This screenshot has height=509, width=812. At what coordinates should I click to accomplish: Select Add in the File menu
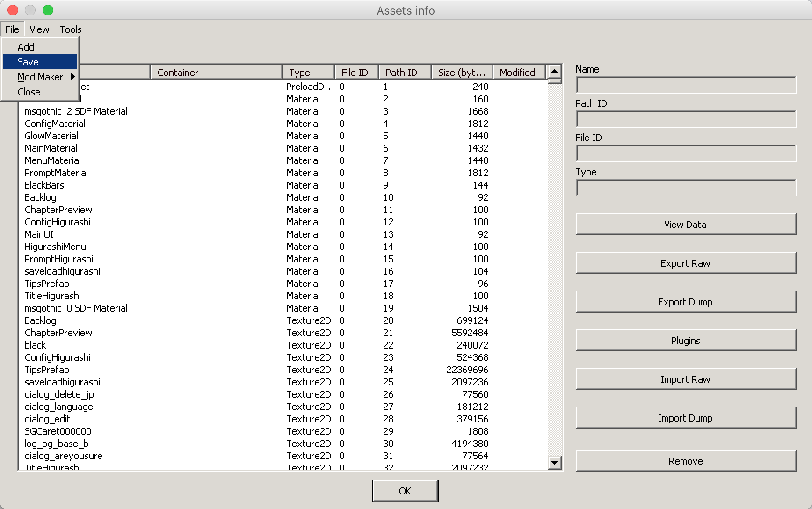[x=26, y=47]
